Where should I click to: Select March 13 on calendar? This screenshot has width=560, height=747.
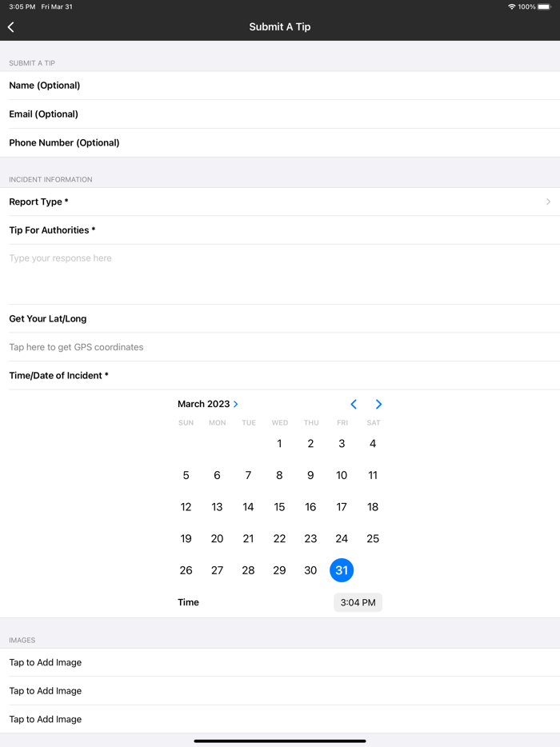click(x=217, y=507)
